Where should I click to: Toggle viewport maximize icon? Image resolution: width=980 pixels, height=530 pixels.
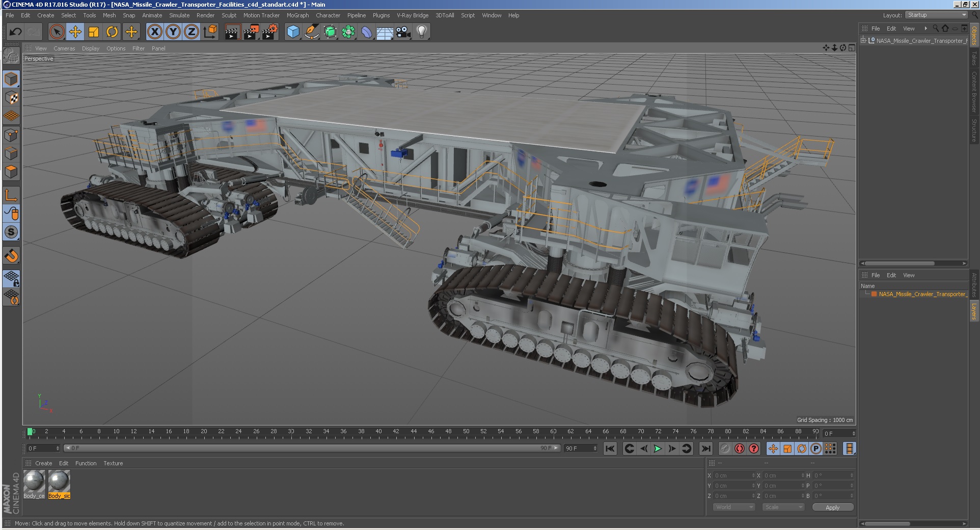(x=852, y=48)
